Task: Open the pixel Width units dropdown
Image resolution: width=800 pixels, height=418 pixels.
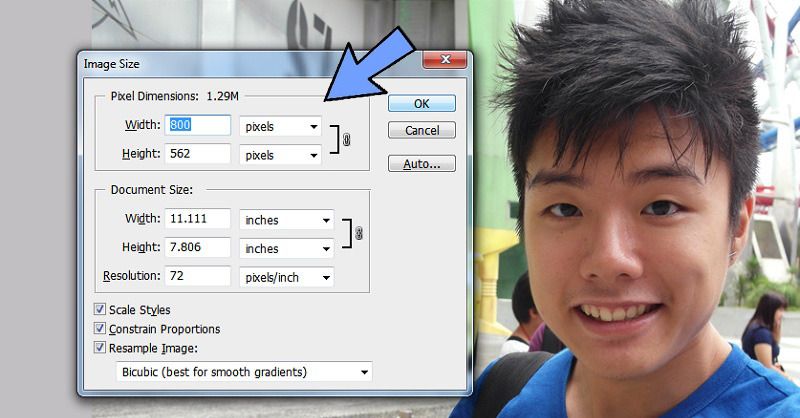Action: click(x=280, y=127)
